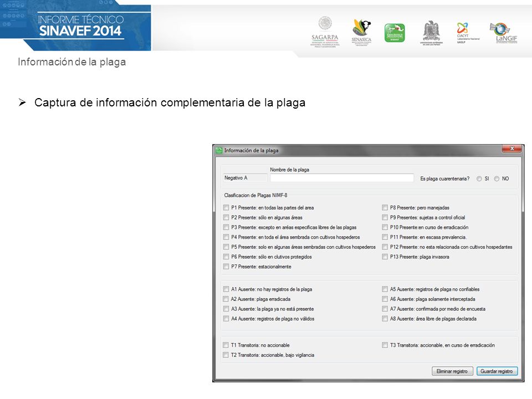The image size is (532, 399).
Task: Check T3 Transitoria: accionable, en curso de erradicación
Action: (x=385, y=345)
